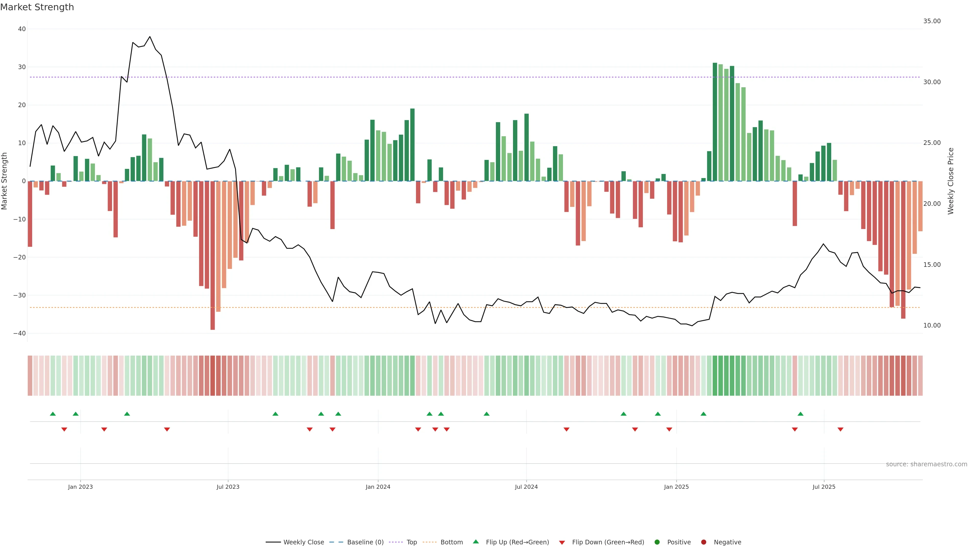
Task: Click the red Negative circle in legend
Action: [703, 542]
